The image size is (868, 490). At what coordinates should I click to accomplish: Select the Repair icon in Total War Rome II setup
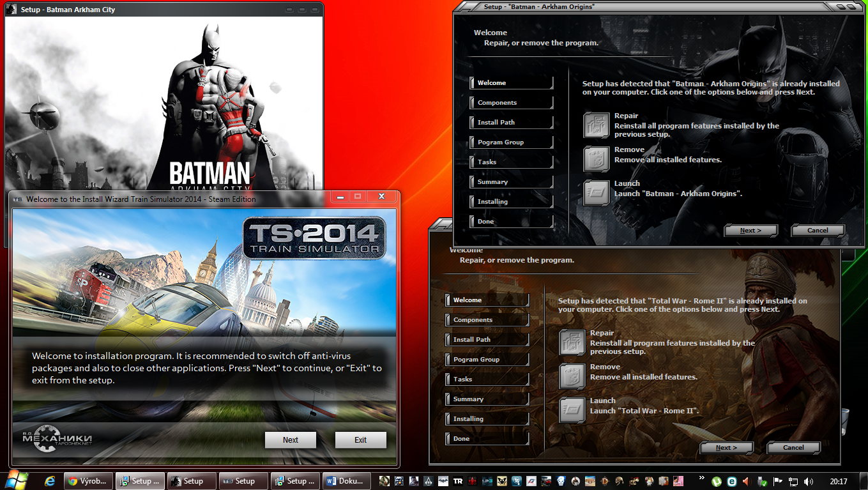(x=572, y=342)
